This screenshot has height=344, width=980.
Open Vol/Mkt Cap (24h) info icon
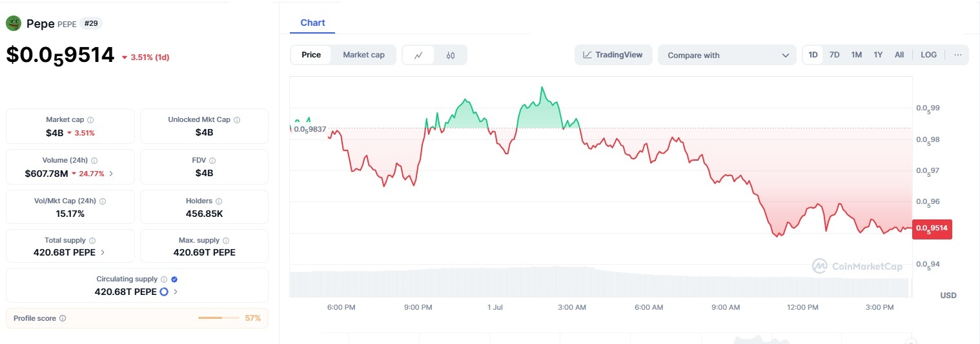point(103,201)
